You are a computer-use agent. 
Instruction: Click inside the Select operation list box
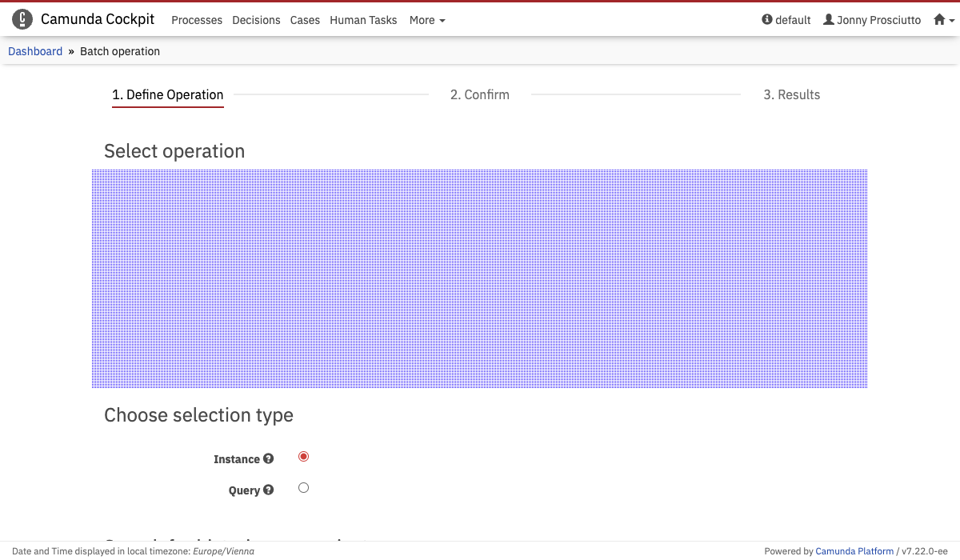coord(479,278)
